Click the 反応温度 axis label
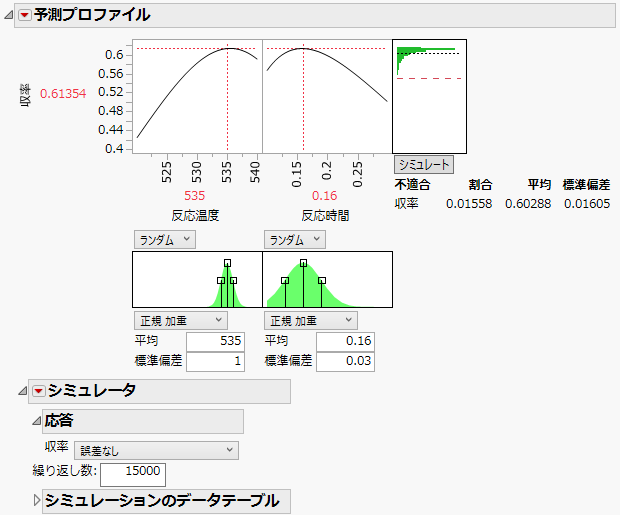This screenshot has height=515, width=620. coord(195,216)
